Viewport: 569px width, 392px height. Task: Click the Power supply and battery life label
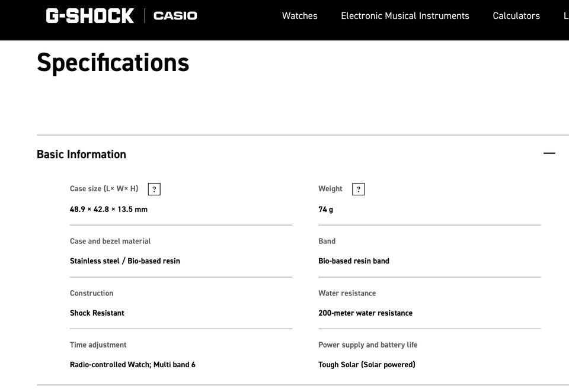(x=368, y=345)
